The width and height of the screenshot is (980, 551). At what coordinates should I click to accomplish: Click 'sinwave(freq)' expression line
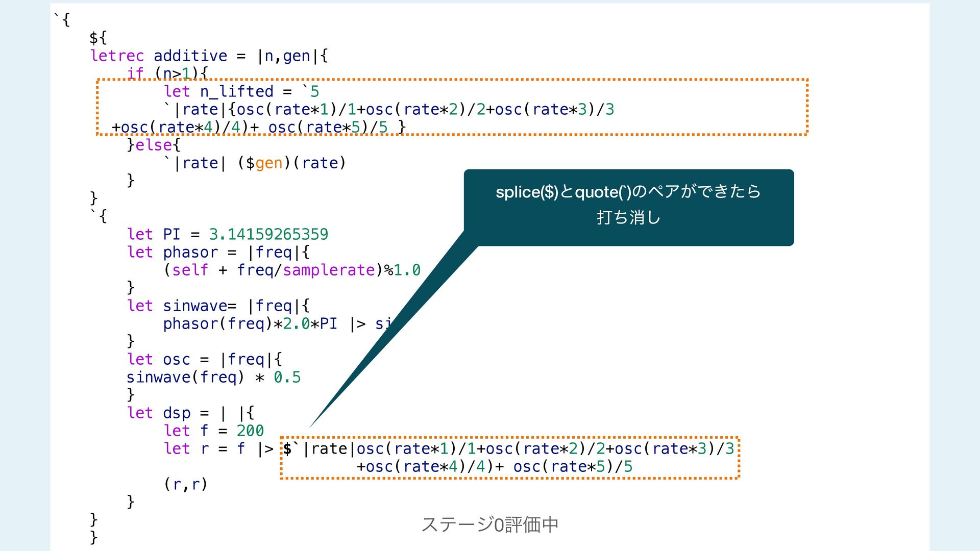[185, 377]
